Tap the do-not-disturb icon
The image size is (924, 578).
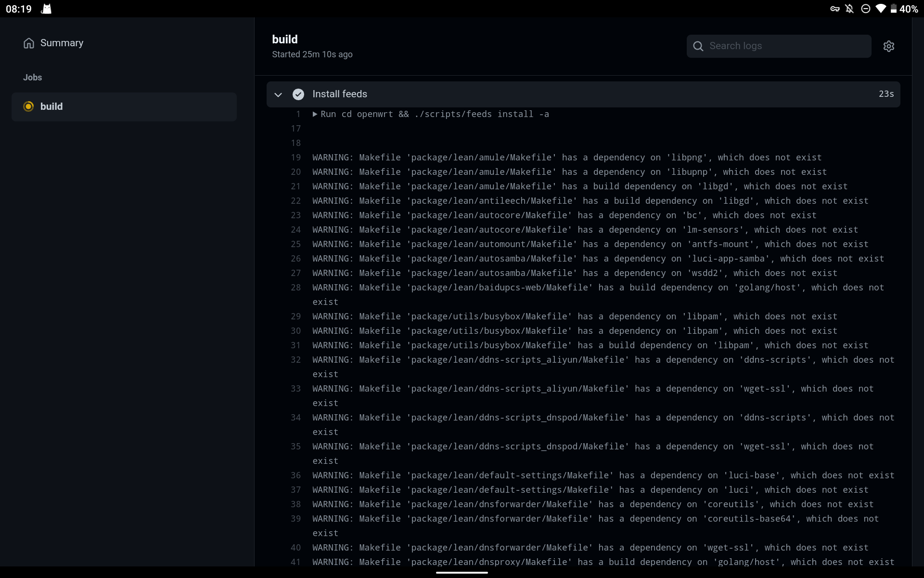tap(865, 9)
